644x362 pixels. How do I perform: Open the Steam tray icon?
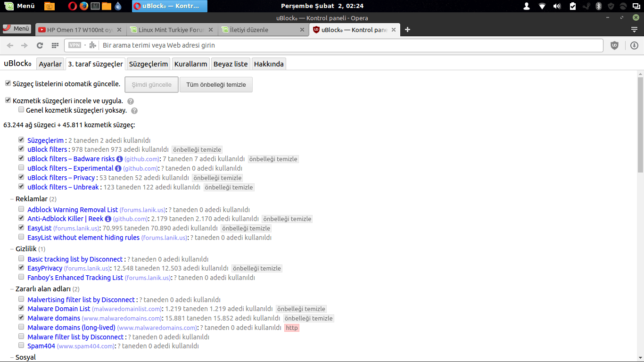(x=586, y=6)
